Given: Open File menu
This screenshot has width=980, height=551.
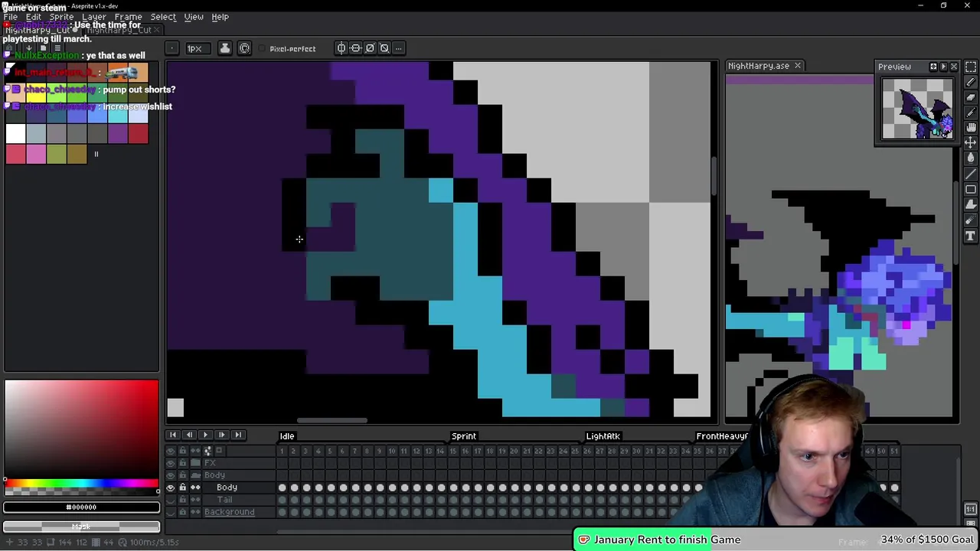Looking at the screenshot, I should click(x=11, y=17).
